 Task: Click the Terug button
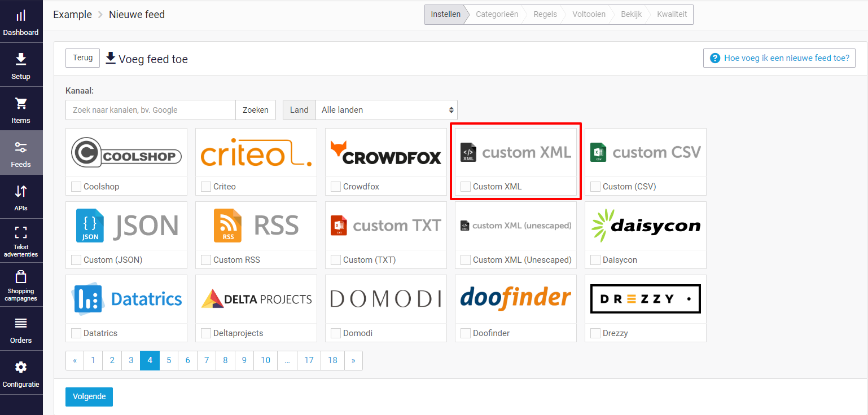[x=83, y=58]
